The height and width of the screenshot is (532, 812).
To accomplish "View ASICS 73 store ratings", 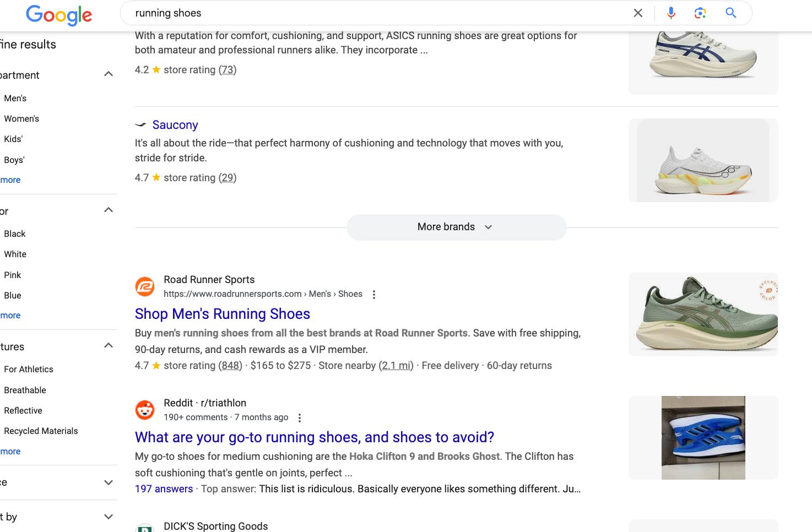I will pos(228,70).
